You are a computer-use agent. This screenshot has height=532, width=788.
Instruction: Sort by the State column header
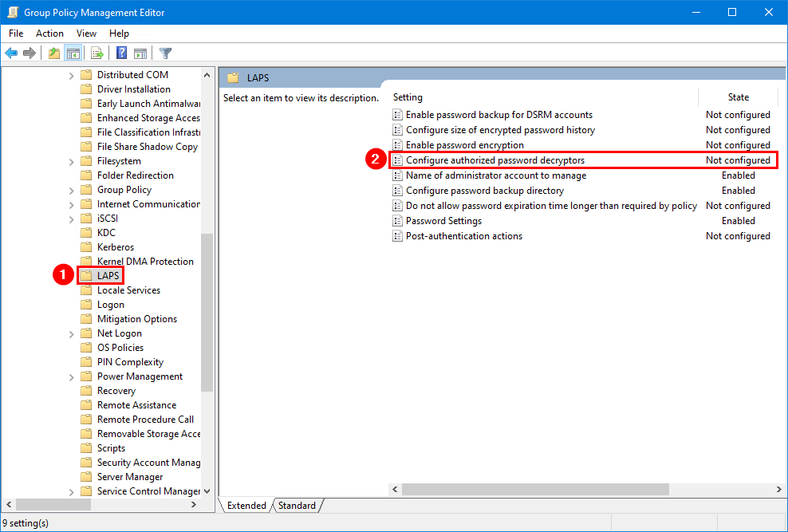(738, 97)
